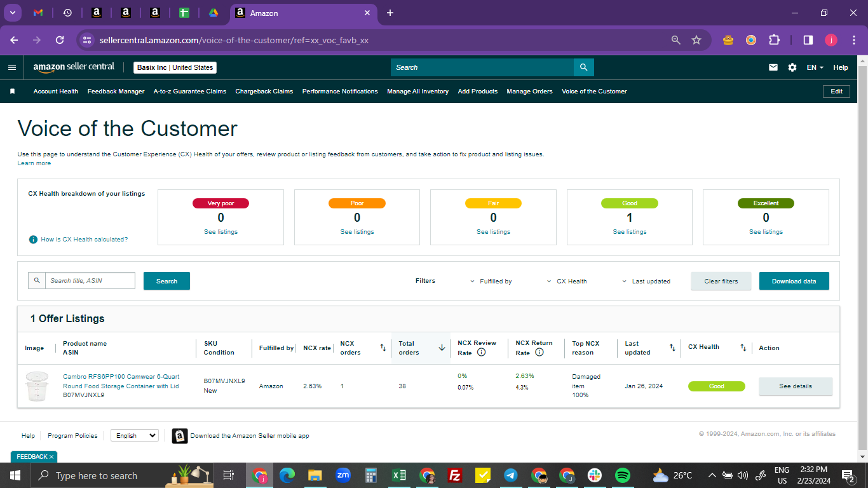This screenshot has width=868, height=488.
Task: Open Chargeback Claims in the navigation bar
Action: point(264,91)
